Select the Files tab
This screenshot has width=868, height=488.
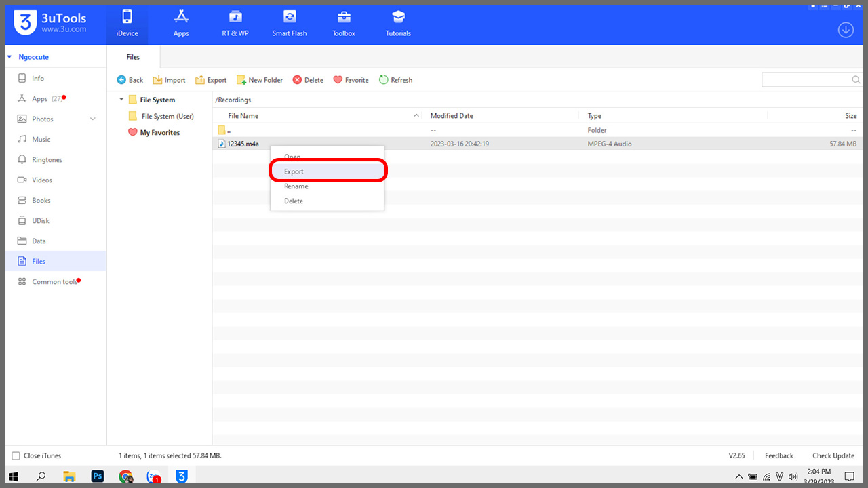coord(133,57)
